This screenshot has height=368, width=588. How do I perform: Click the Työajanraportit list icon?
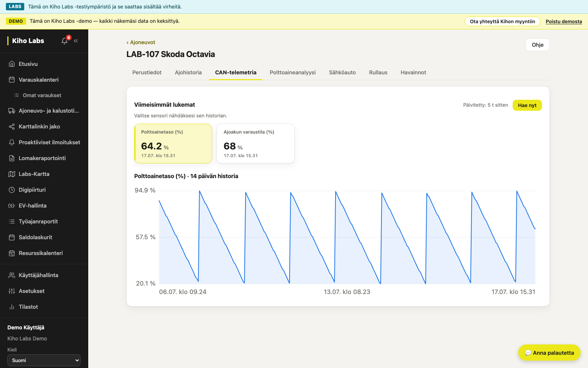tap(12, 222)
